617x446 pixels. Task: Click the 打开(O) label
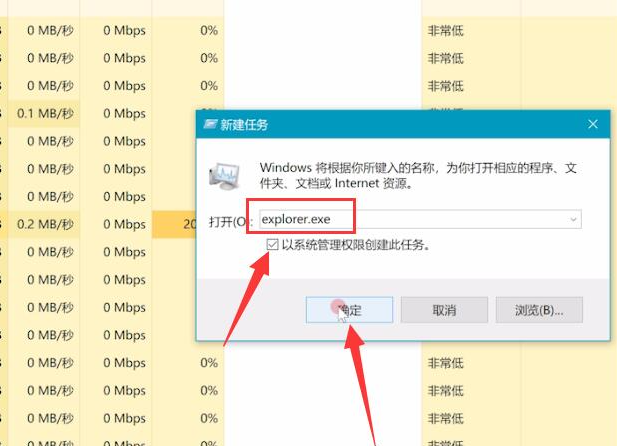(226, 219)
